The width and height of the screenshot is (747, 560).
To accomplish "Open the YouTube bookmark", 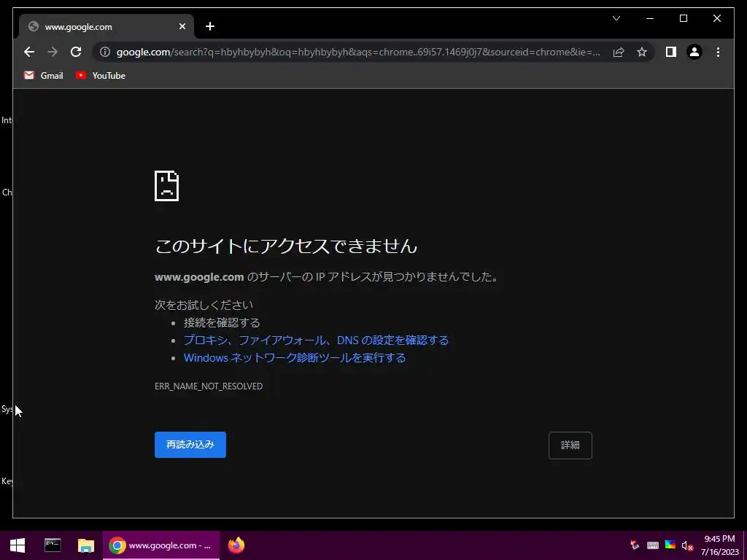I will [101, 75].
